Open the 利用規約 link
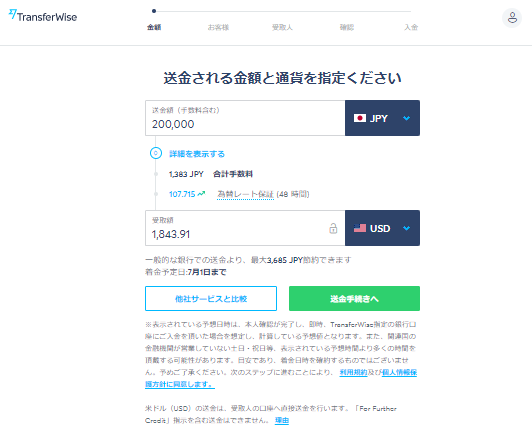This screenshot has width=532, height=435. (353, 372)
